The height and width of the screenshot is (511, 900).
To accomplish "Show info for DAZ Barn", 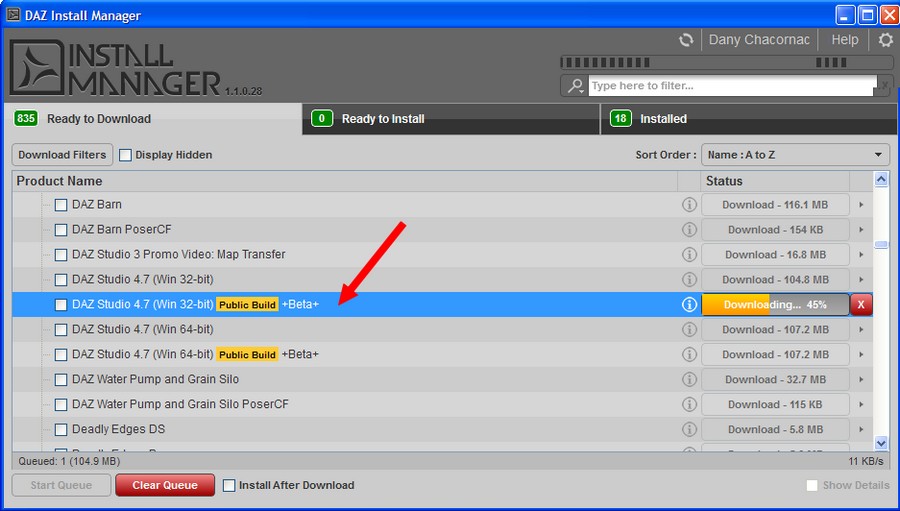I will (x=689, y=204).
